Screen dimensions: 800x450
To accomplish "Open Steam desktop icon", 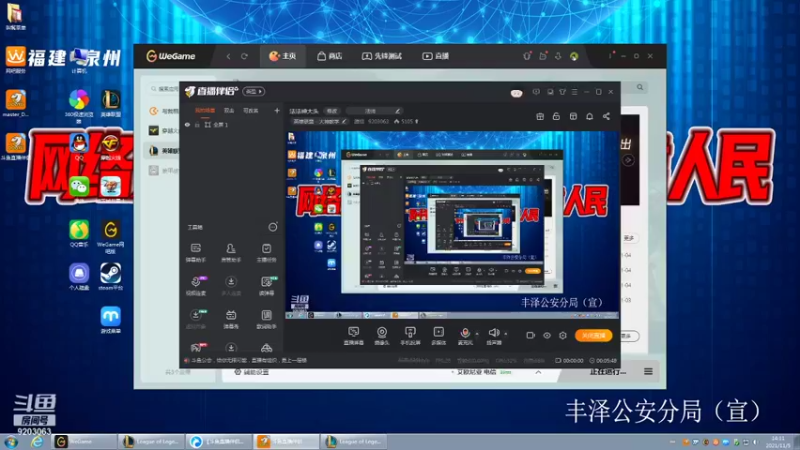I will click(110, 277).
